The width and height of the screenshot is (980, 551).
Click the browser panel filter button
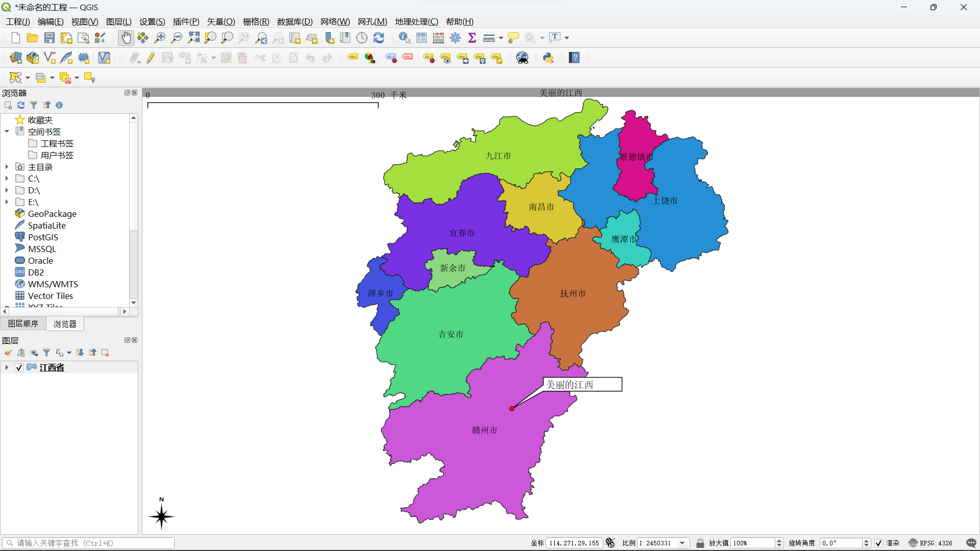pyautogui.click(x=34, y=105)
